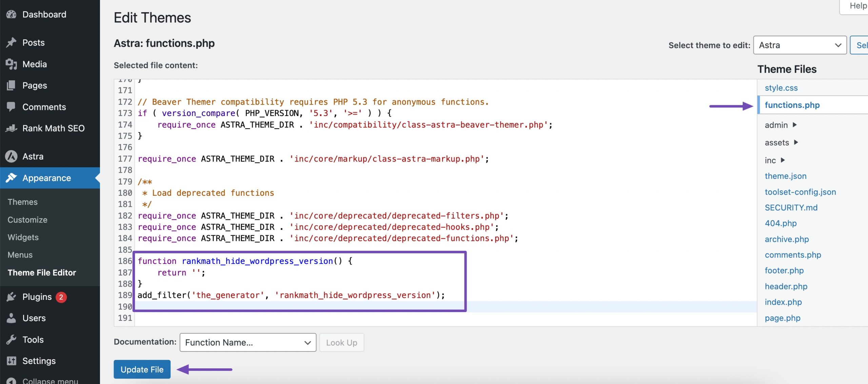Click the Users icon
This screenshot has width=868, height=384.
pyautogui.click(x=11, y=318)
